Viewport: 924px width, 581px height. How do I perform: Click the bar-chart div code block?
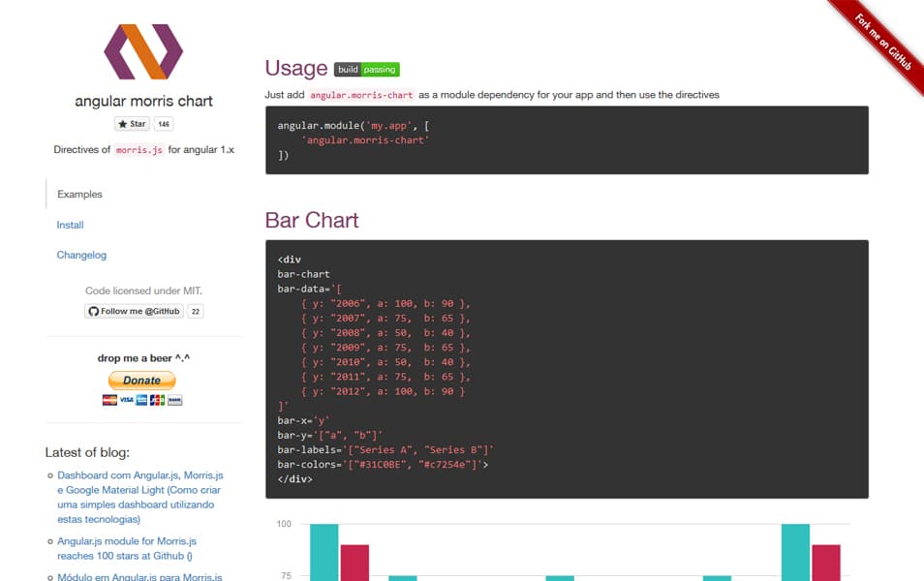pyautogui.click(x=567, y=369)
